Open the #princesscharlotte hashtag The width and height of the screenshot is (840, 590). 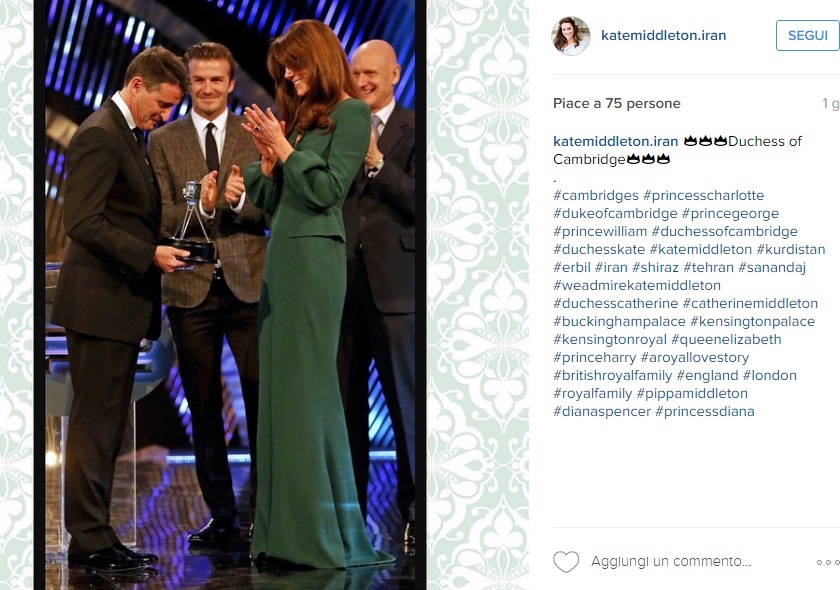pos(703,196)
